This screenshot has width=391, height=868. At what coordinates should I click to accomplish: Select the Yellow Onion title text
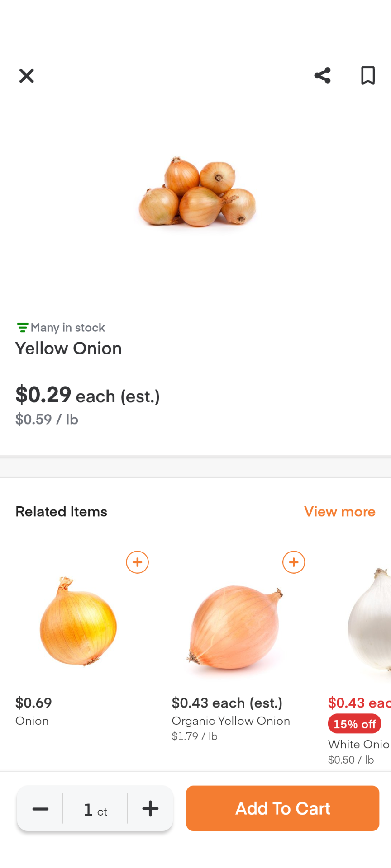pos(69,349)
